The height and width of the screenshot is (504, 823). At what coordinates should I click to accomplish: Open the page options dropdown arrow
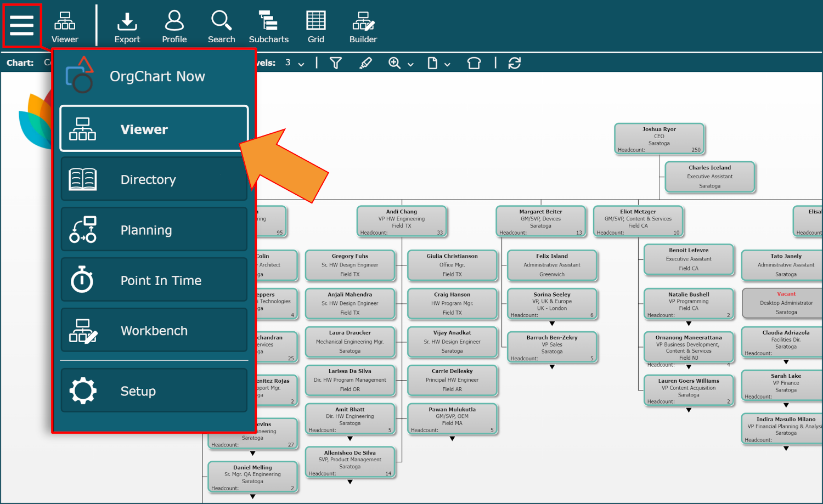click(447, 64)
